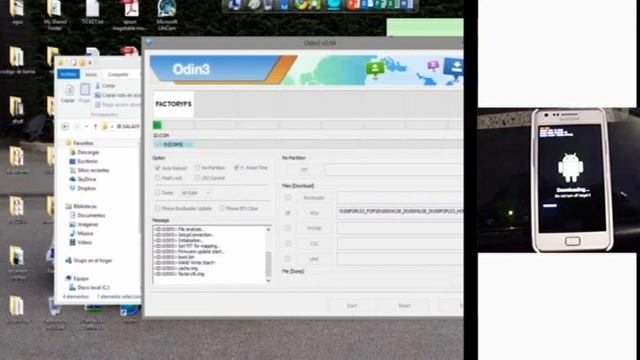
Task: Click the 0:[COM3] port ID box
Action: [173, 144]
